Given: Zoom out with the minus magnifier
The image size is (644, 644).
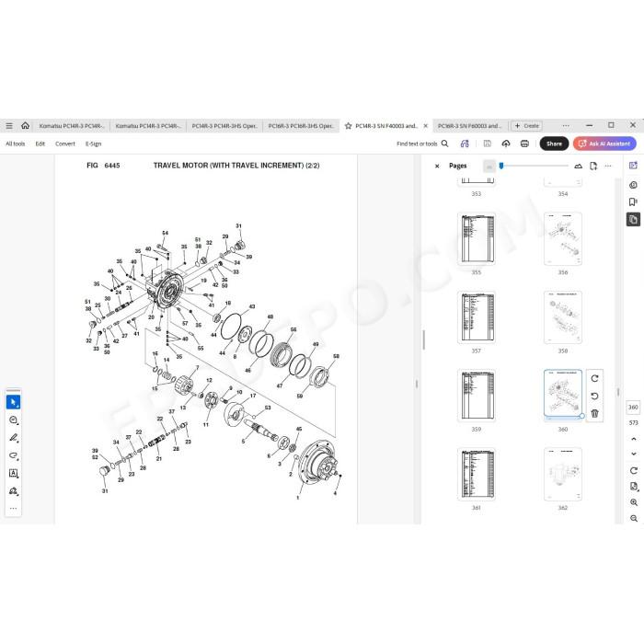Looking at the screenshot, I should click(633, 518).
